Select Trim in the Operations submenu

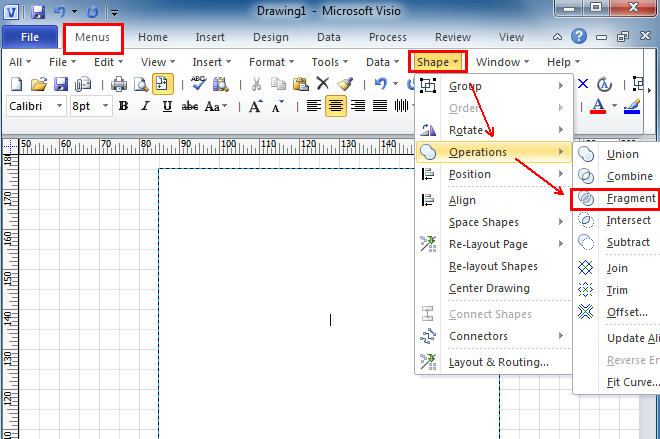coord(615,290)
